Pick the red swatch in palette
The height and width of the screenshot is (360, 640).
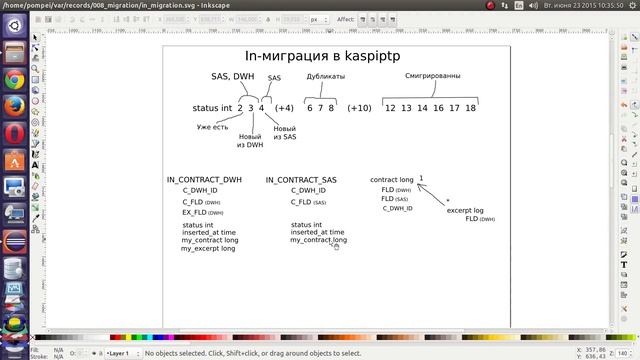[x=118, y=338]
